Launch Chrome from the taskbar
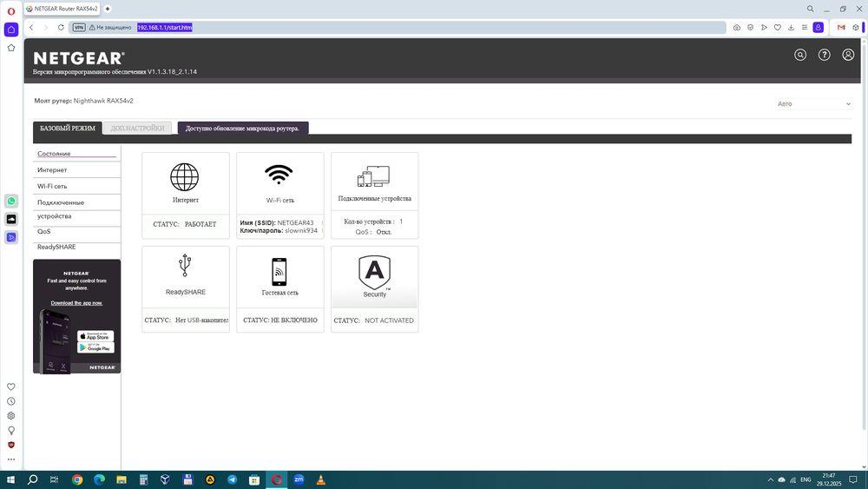Viewport: 868px width, 489px height. [77, 479]
